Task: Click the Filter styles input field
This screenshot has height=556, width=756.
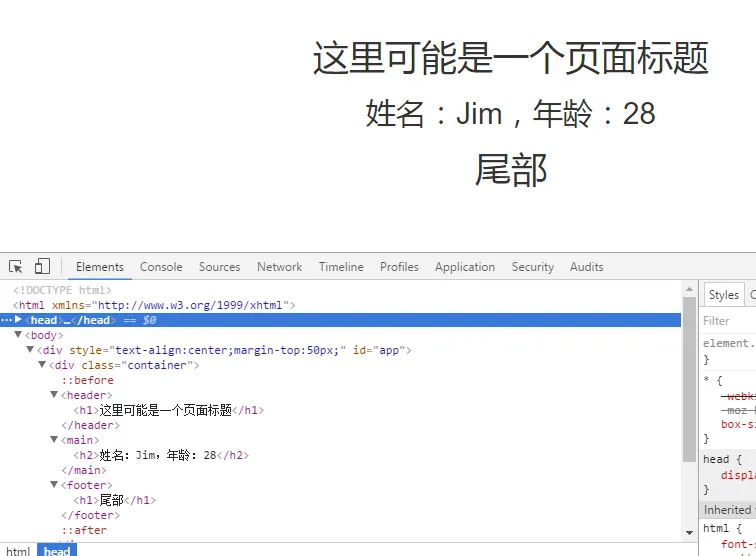Action: (x=728, y=321)
